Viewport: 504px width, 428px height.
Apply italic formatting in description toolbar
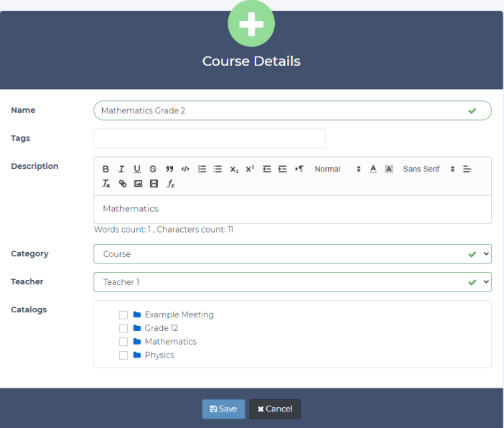[121, 169]
